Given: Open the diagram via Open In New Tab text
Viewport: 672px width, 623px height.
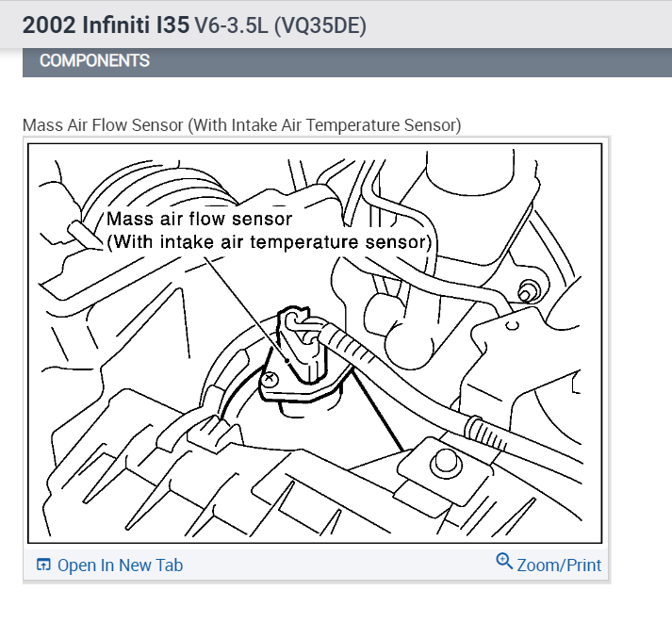Looking at the screenshot, I should click(x=120, y=566).
